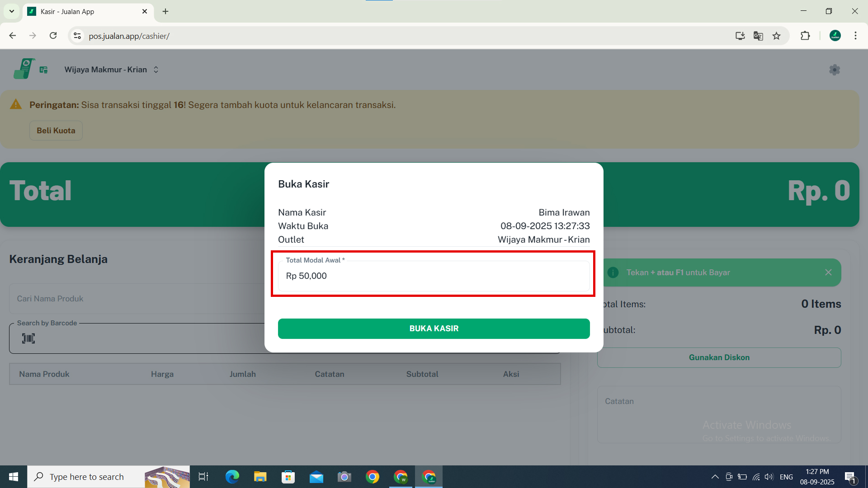Click the Jualan app logo
Image resolution: width=868 pixels, height=488 pixels.
click(x=24, y=69)
